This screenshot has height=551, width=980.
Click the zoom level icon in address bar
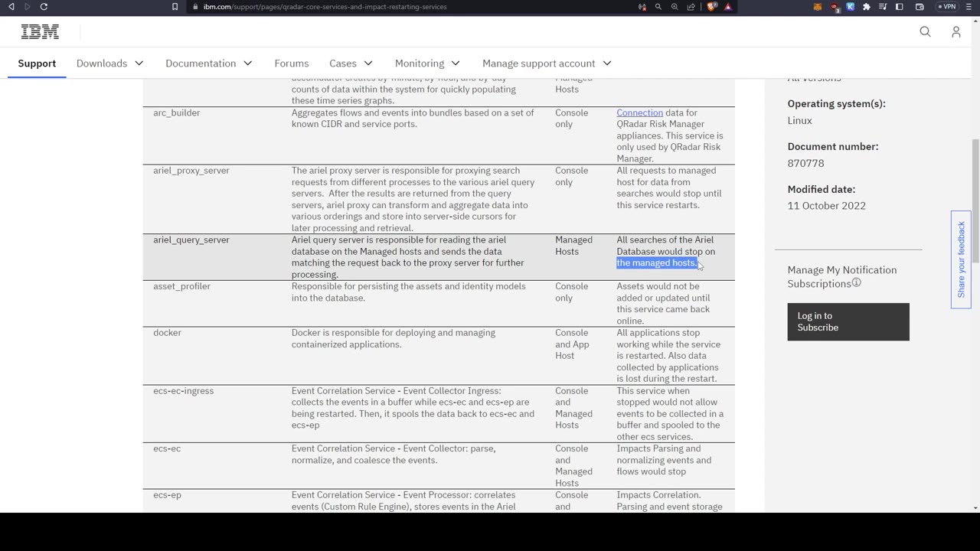point(675,7)
